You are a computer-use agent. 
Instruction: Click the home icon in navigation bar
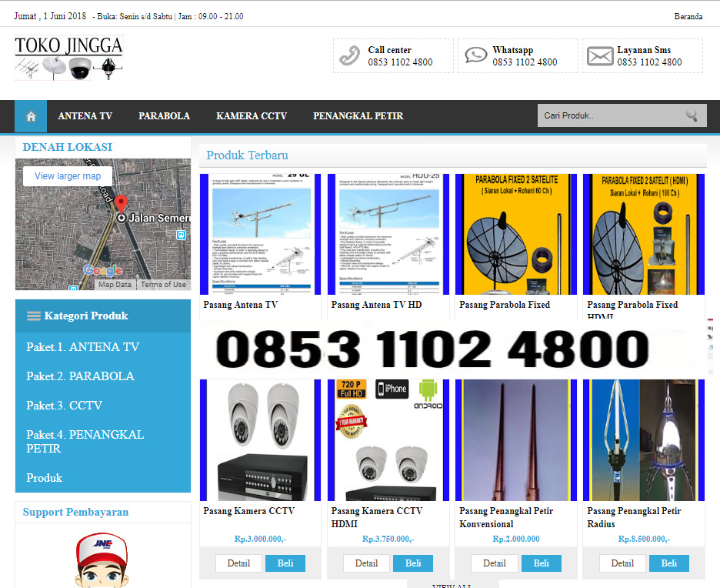[31, 116]
